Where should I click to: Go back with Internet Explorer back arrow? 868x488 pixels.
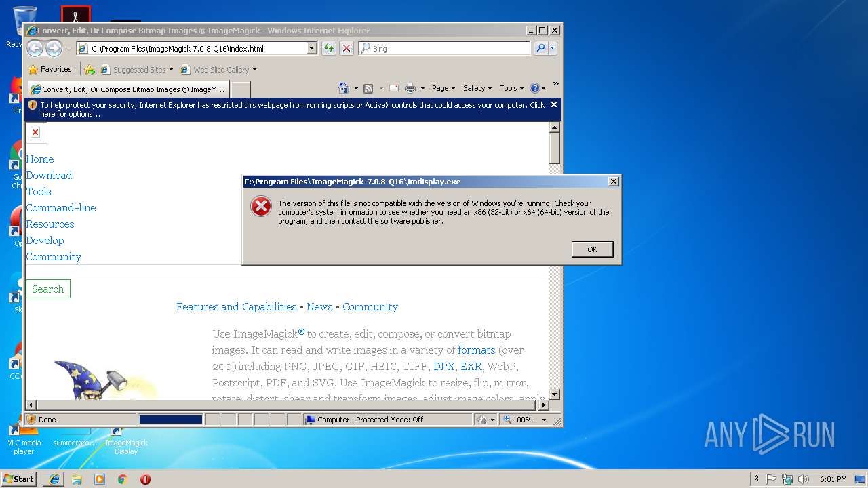(35, 48)
